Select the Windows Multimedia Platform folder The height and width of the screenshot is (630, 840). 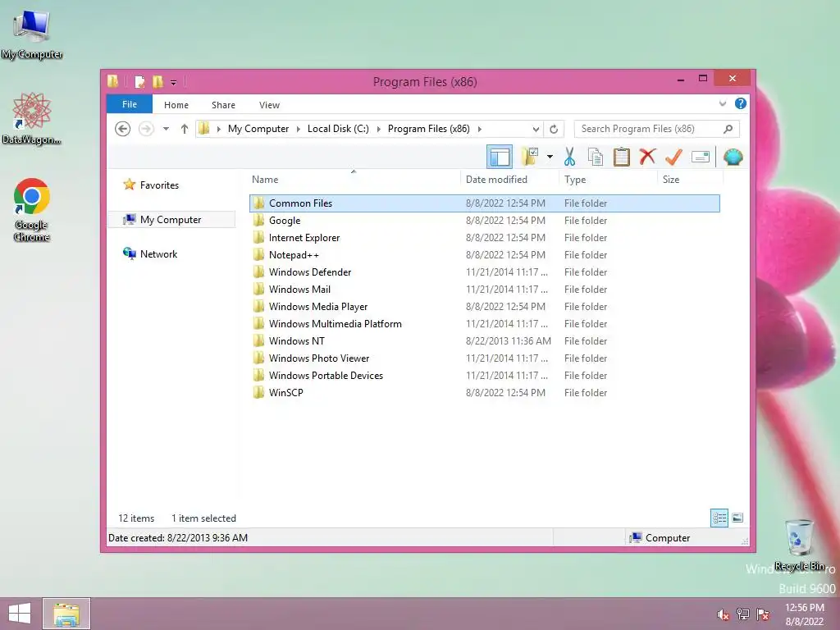pos(485,323)
